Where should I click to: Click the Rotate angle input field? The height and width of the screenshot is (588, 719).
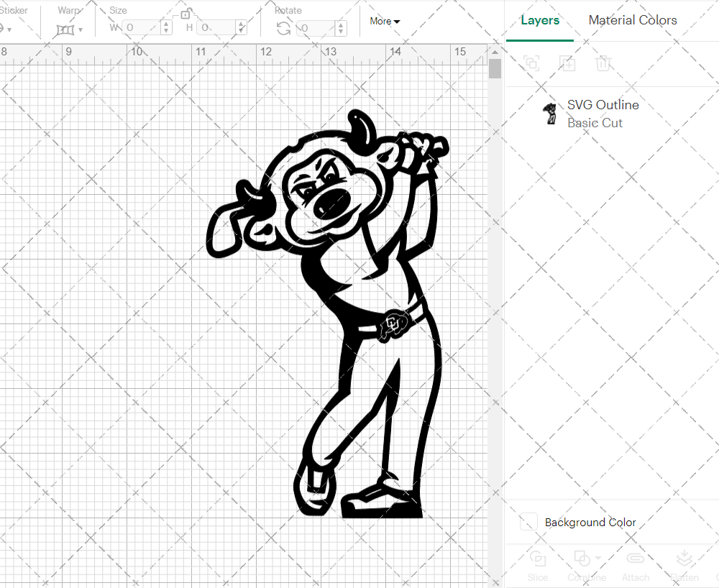(316, 29)
